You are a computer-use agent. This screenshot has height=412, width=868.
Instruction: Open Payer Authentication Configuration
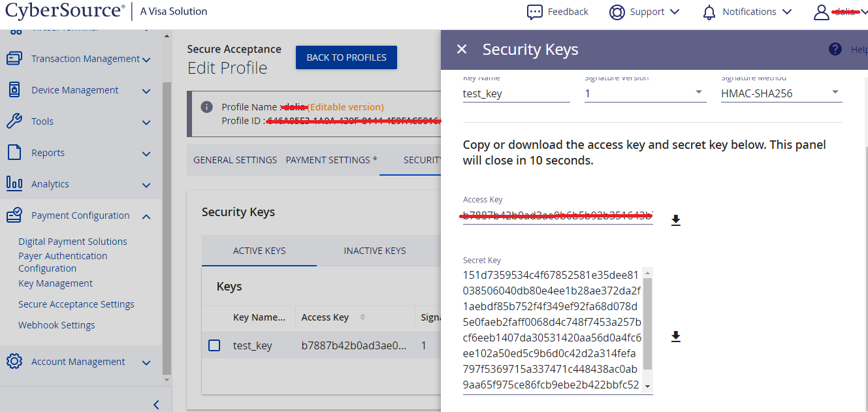pos(63,262)
